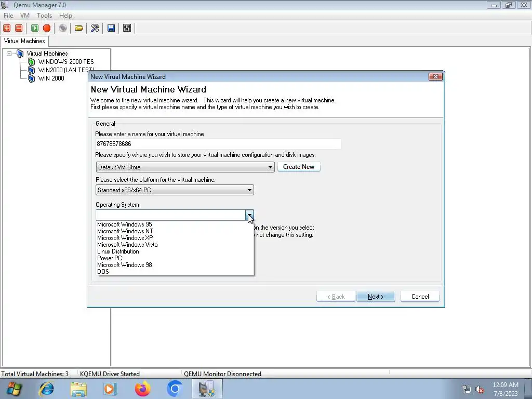Close the New Virtual Machine Wizard dialog
Image resolution: width=532 pixels, height=399 pixels.
pos(435,77)
